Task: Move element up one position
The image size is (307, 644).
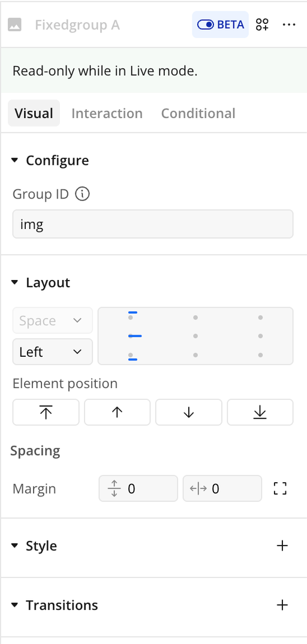Action: (118, 412)
